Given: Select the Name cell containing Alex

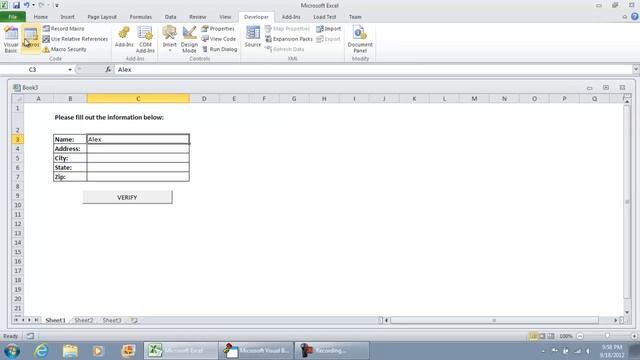Looking at the screenshot, I should [138, 139].
